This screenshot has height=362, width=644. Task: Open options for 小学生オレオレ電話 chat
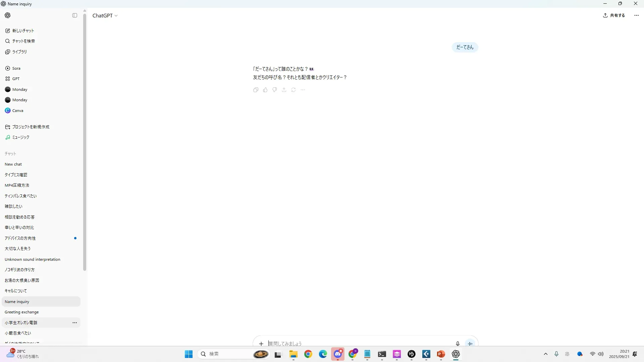coord(75,323)
